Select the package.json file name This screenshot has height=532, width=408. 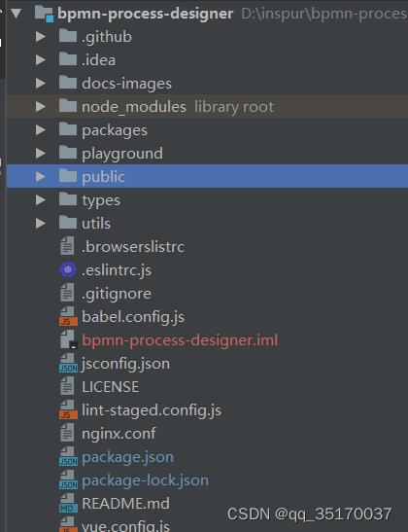[128, 457]
